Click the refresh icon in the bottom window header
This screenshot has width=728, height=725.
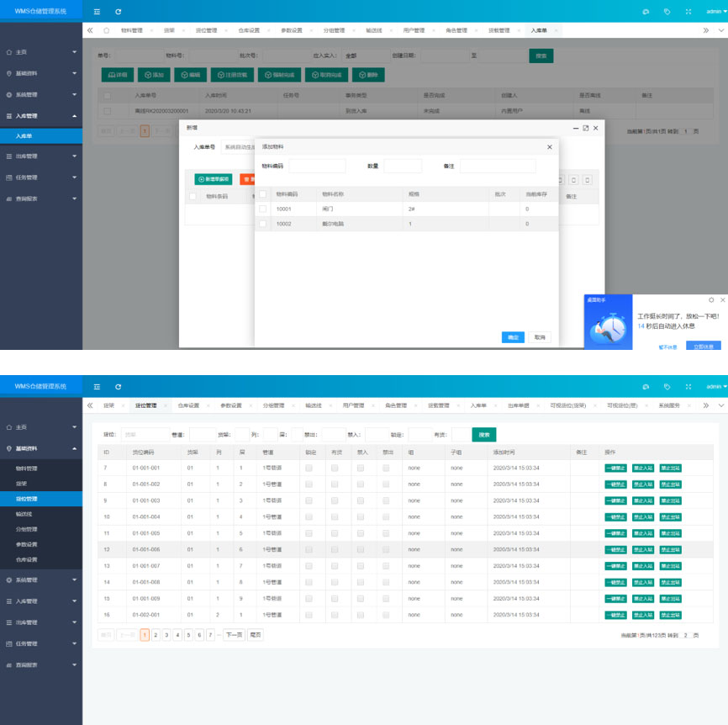point(119,387)
